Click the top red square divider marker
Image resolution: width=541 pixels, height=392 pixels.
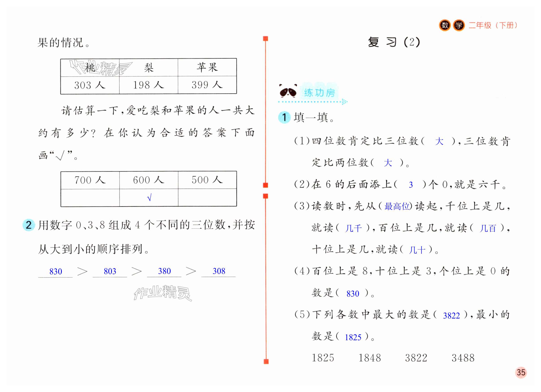(x=266, y=39)
